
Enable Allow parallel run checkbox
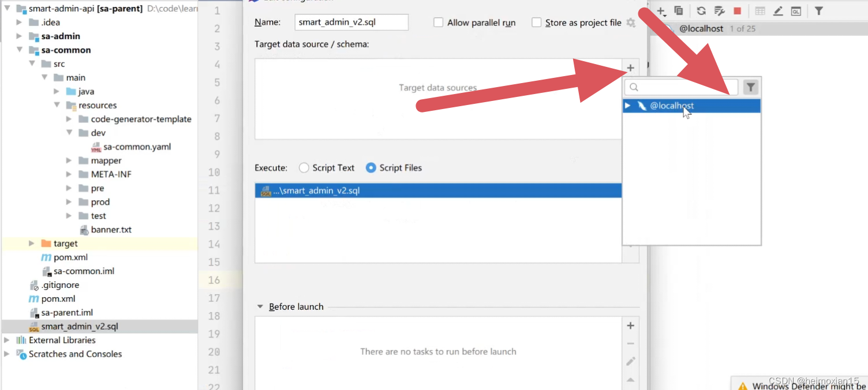[x=438, y=22]
